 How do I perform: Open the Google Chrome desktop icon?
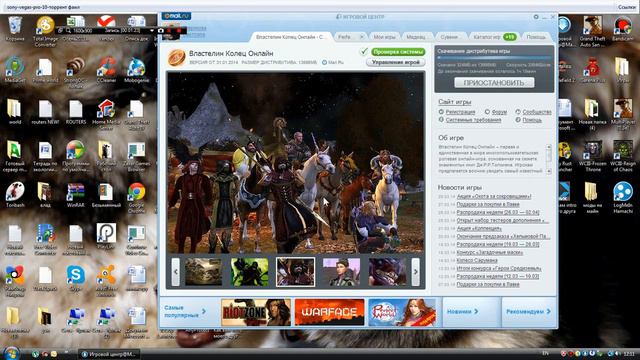pyautogui.click(x=136, y=197)
